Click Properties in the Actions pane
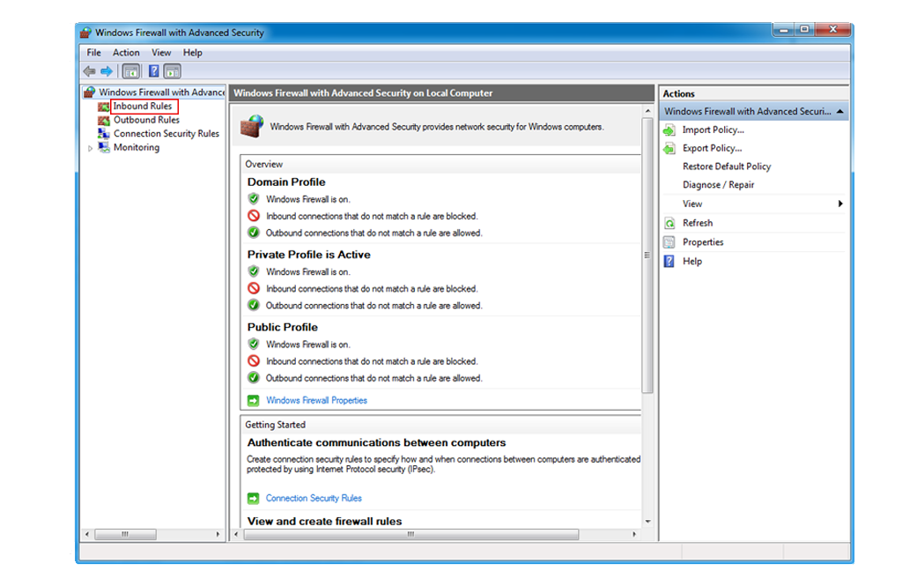This screenshot has height=586, width=924. pos(703,241)
